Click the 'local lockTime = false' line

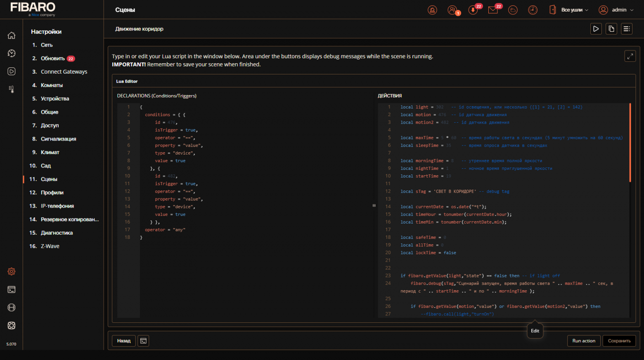428,253
